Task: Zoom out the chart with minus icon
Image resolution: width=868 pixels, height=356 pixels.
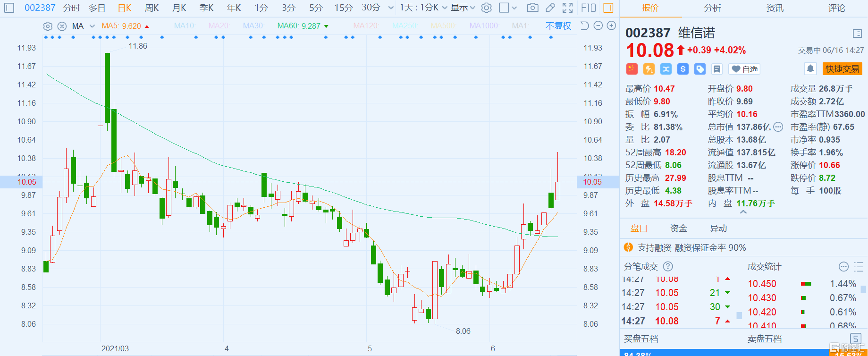Action: 598,25
